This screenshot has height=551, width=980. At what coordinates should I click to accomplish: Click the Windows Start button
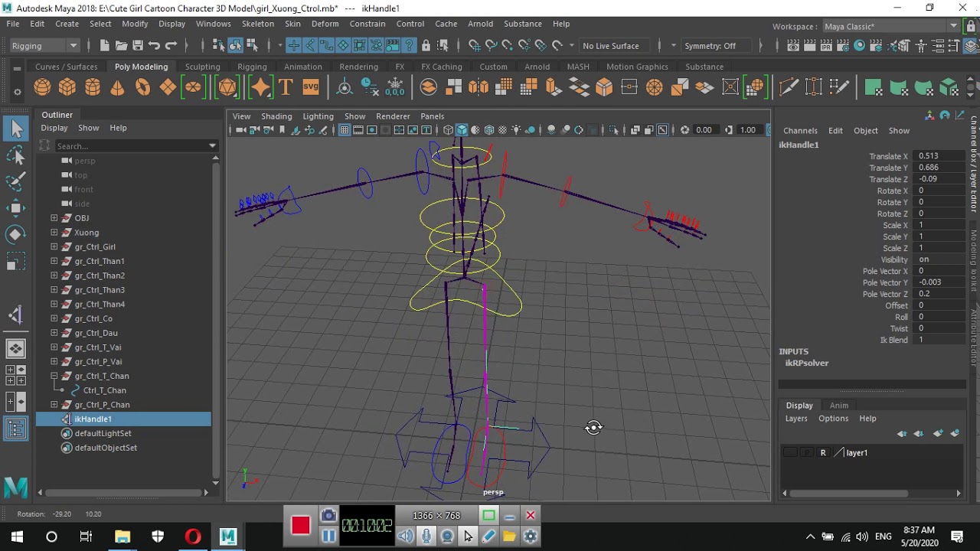point(17,536)
